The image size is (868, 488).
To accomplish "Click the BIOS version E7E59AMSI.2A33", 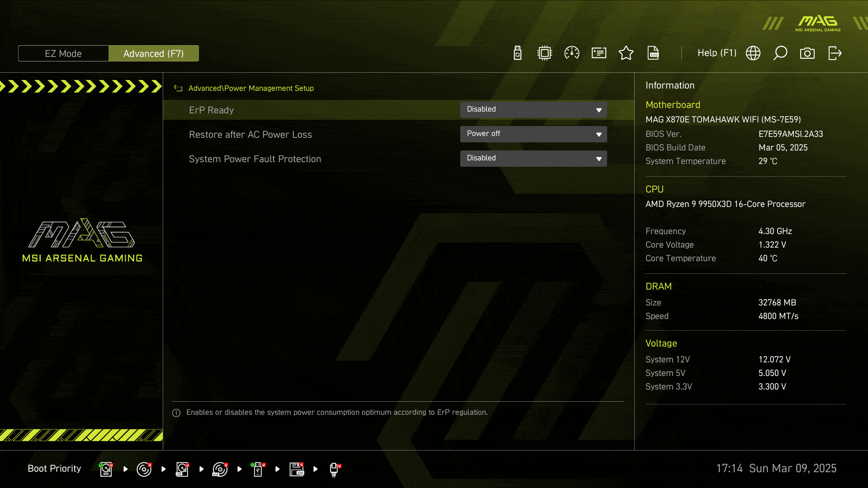I will pyautogui.click(x=791, y=134).
